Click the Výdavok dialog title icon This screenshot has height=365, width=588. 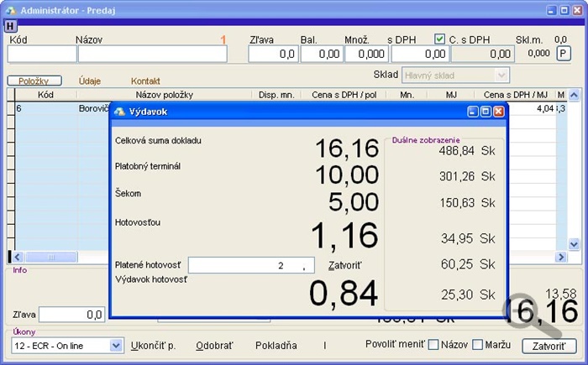pyautogui.click(x=119, y=111)
